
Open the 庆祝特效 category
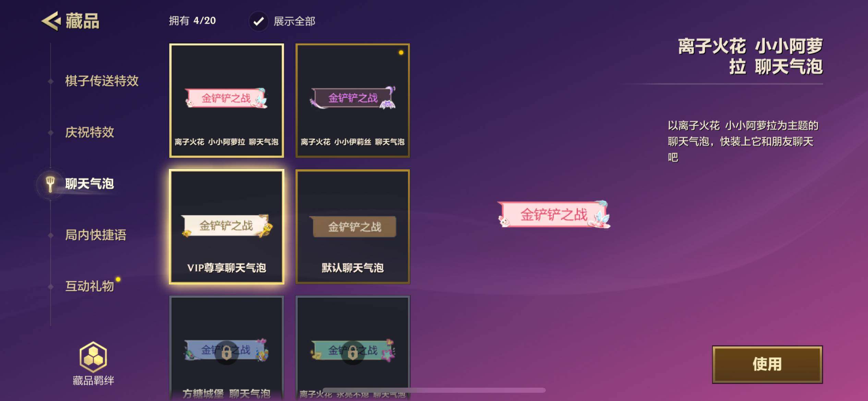(89, 133)
